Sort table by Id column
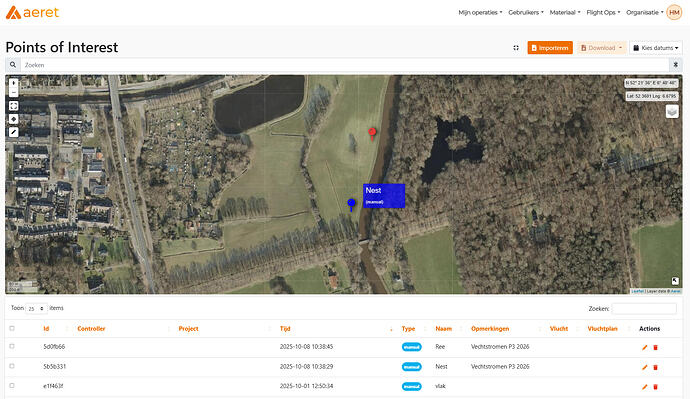The image size is (690, 399). coord(46,329)
